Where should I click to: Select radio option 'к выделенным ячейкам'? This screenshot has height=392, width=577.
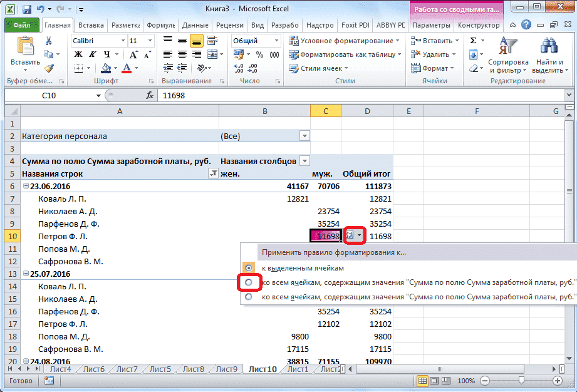point(249,268)
